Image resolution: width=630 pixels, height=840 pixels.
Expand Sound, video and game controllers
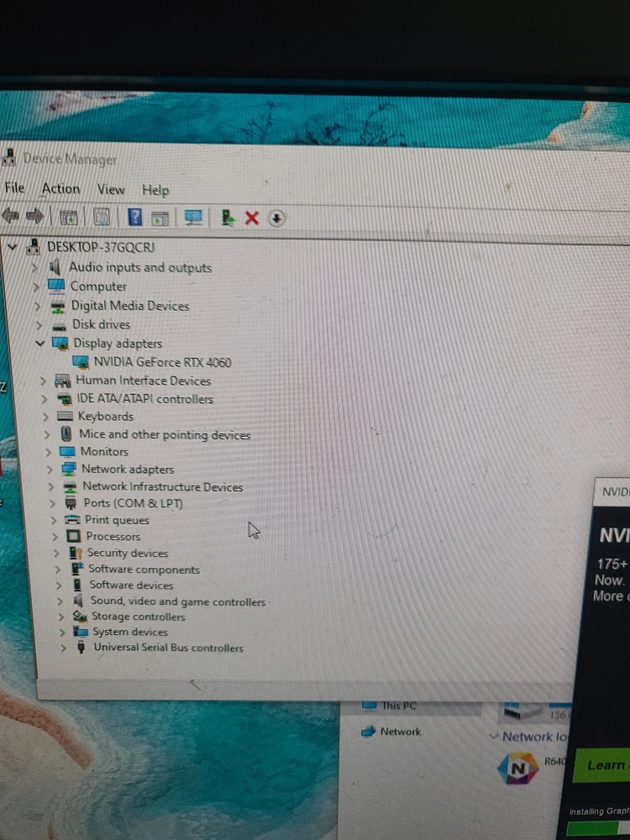(60, 601)
